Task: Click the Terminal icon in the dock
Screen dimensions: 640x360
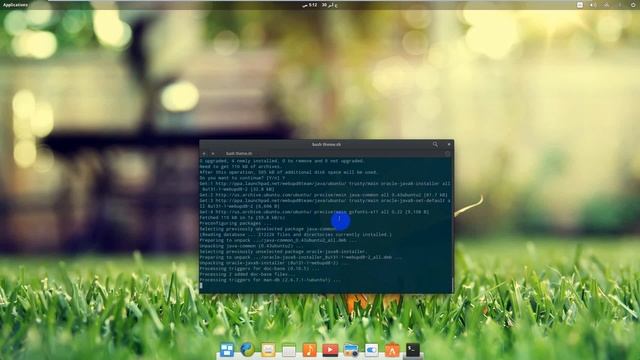Action: coord(413,350)
